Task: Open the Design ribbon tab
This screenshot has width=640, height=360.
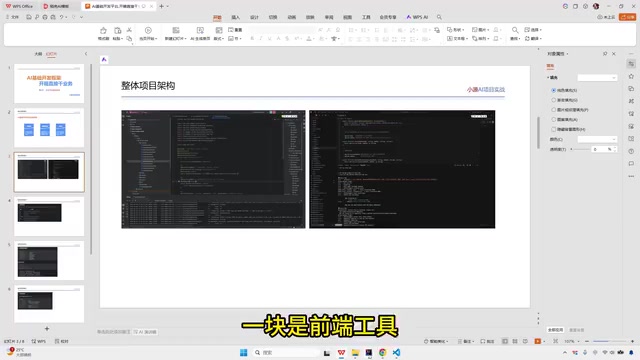Action: pyautogui.click(x=254, y=17)
